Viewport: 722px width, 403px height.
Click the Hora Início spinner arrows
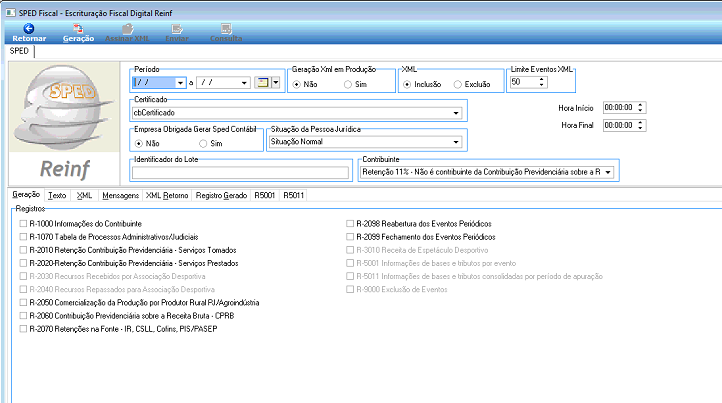[640, 107]
